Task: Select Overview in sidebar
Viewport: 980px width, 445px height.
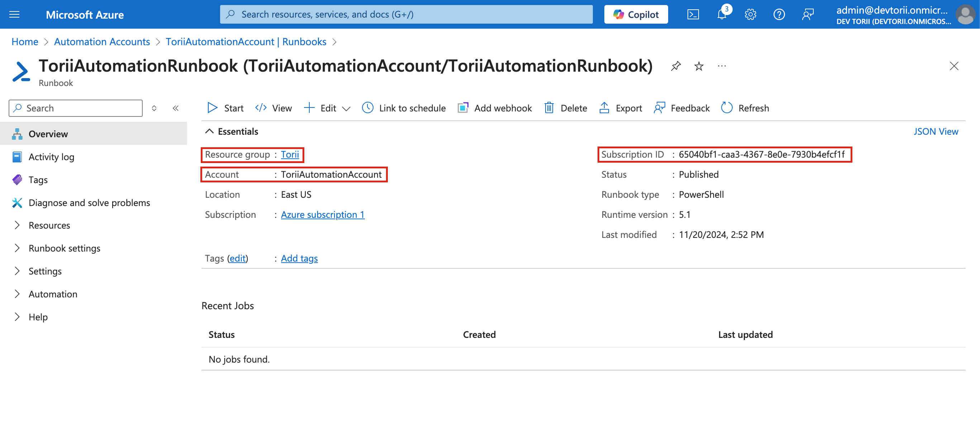Action: (94, 134)
